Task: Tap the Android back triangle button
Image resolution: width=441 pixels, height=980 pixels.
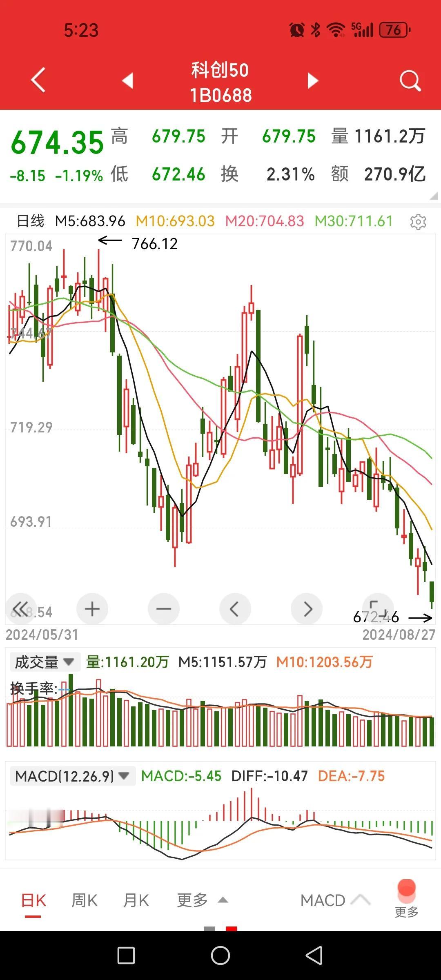Action: coord(314,955)
